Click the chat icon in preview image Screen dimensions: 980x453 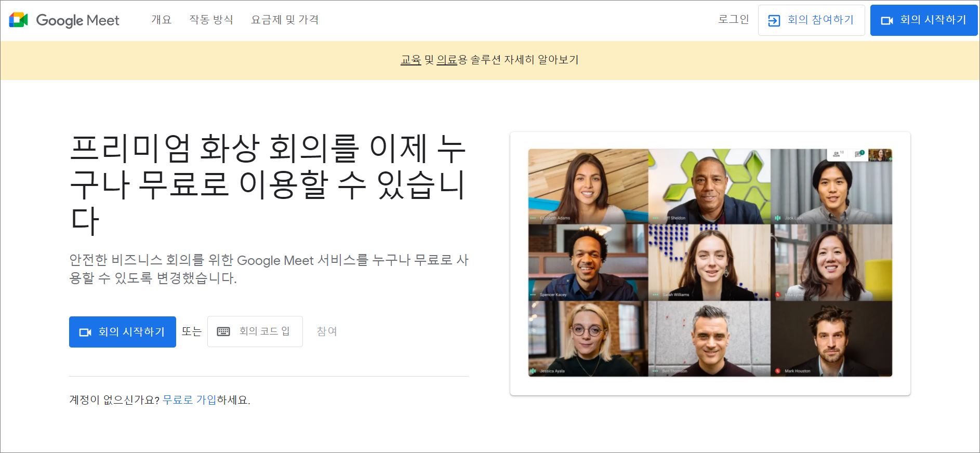[x=859, y=154]
